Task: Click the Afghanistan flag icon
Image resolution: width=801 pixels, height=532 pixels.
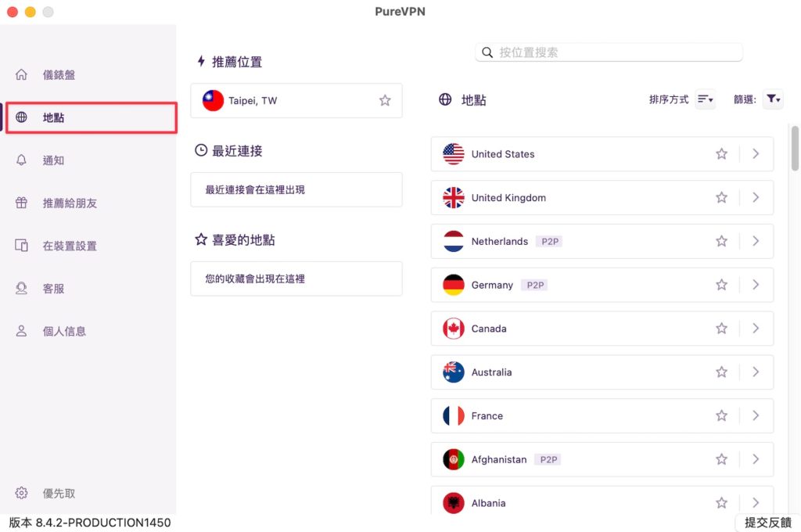Action: click(454, 459)
